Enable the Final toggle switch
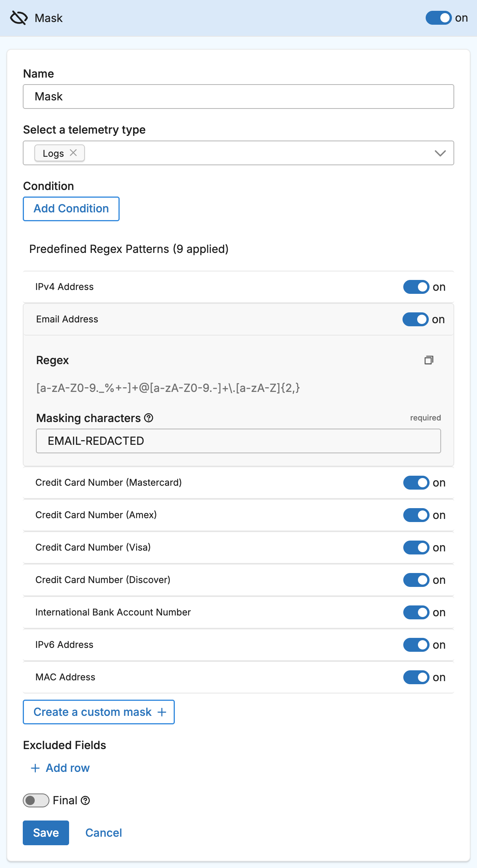This screenshot has height=868, width=477. click(x=36, y=800)
